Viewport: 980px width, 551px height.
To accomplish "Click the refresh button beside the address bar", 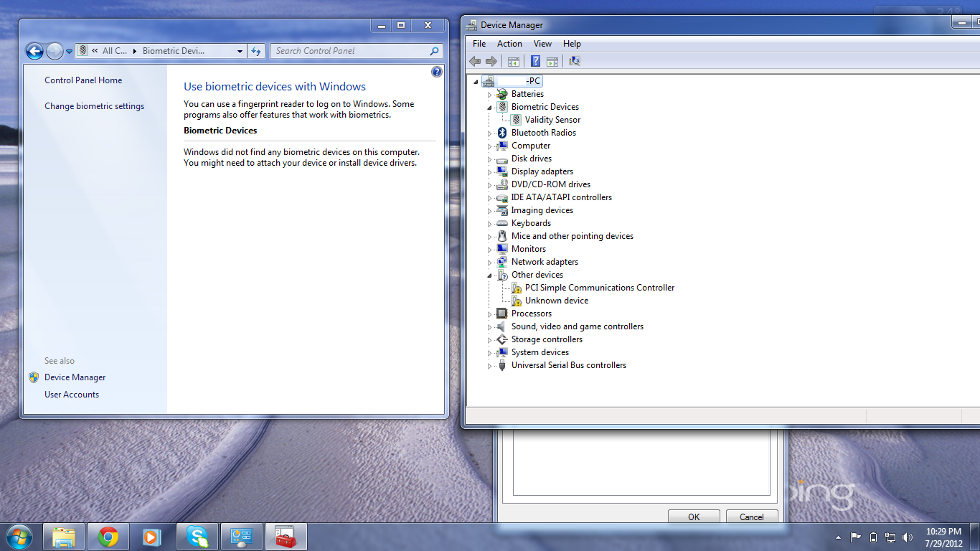I will point(256,51).
